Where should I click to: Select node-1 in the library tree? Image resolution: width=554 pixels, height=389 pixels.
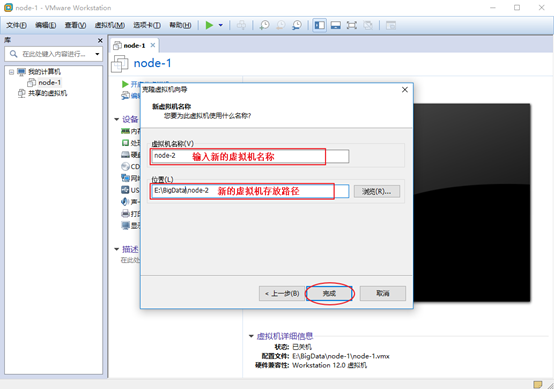49,82
